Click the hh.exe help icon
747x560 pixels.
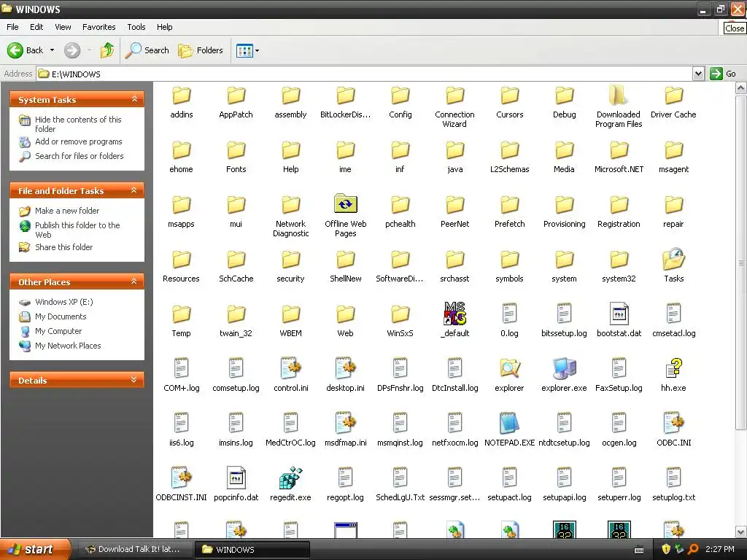(673, 368)
